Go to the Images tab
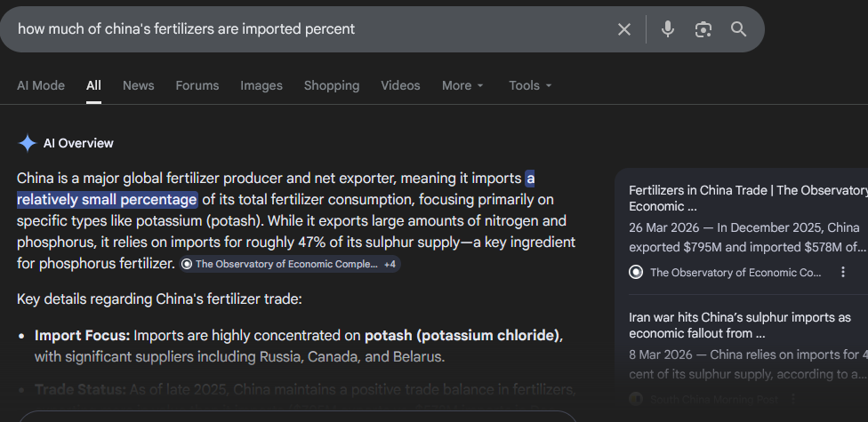The height and width of the screenshot is (422, 868). click(261, 85)
